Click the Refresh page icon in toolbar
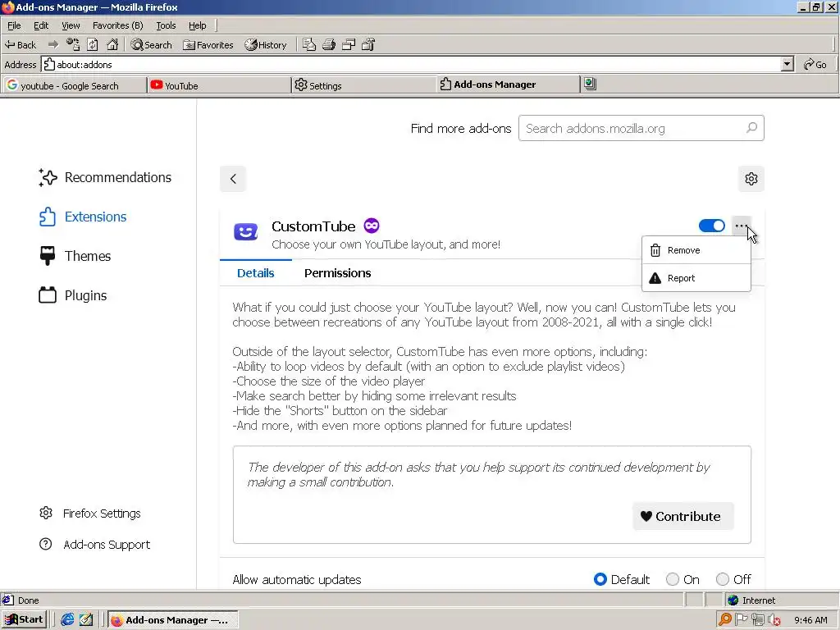The height and width of the screenshot is (630, 840). pos(93,44)
